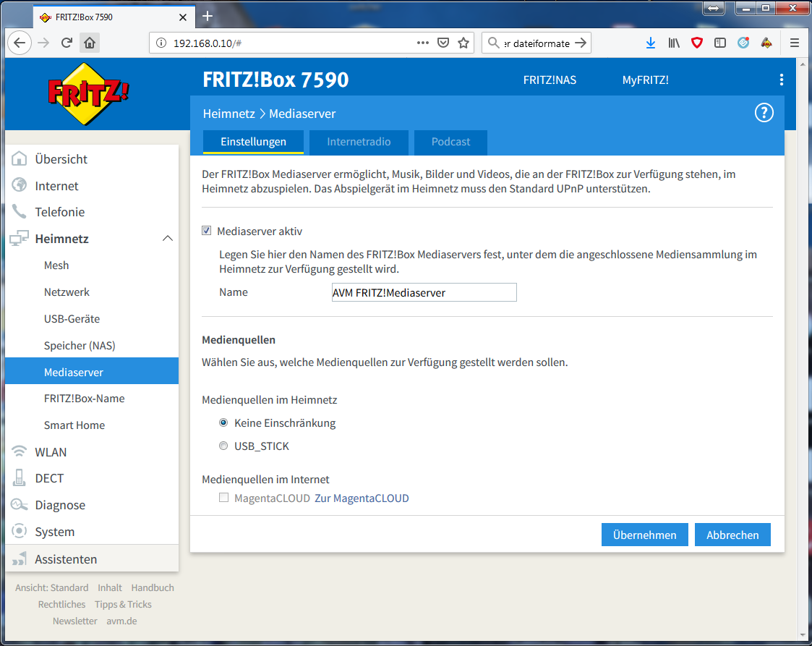Open the Handbuch footer link

[x=153, y=587]
